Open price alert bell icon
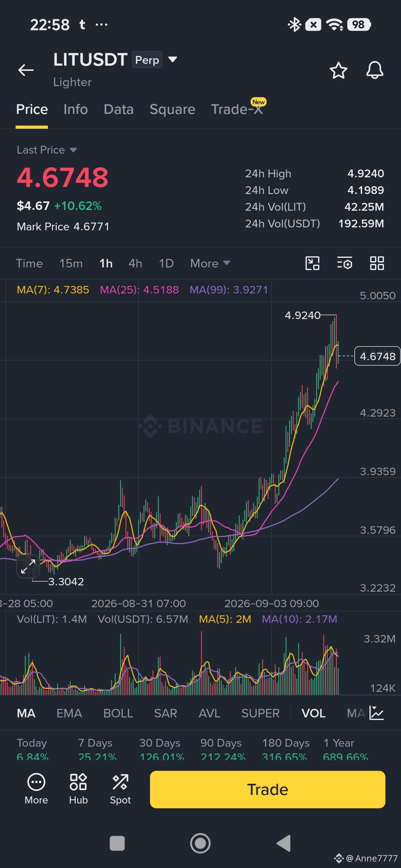 pos(375,70)
